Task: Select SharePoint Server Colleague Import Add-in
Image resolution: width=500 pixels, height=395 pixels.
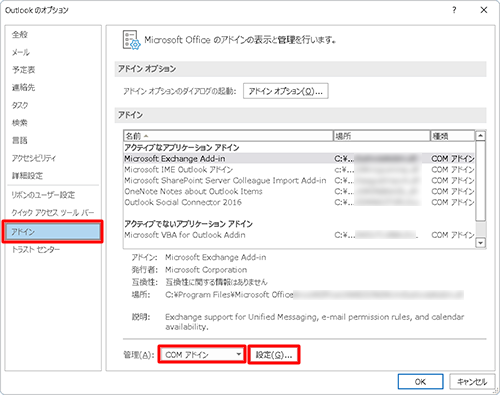Action: [x=299, y=180]
